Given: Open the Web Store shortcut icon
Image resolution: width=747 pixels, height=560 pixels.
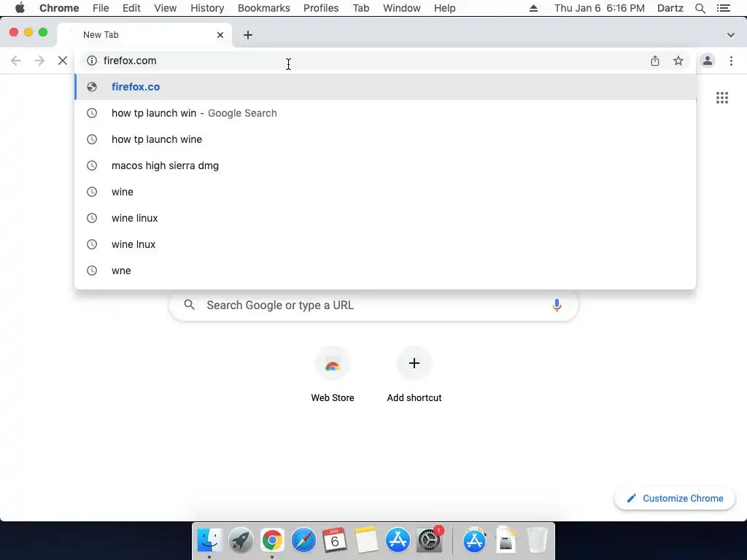Looking at the screenshot, I should click(x=333, y=364).
